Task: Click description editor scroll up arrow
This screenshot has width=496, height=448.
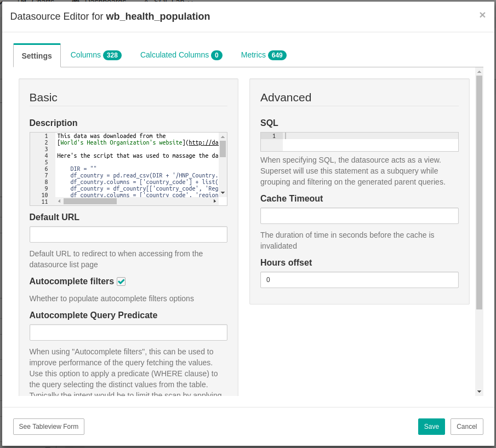Action: [223, 136]
